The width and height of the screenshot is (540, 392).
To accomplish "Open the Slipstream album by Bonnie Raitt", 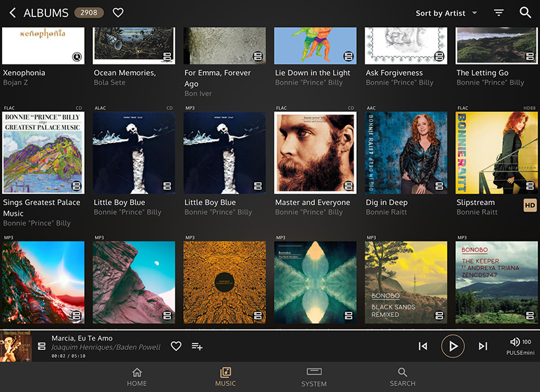I will point(496,153).
